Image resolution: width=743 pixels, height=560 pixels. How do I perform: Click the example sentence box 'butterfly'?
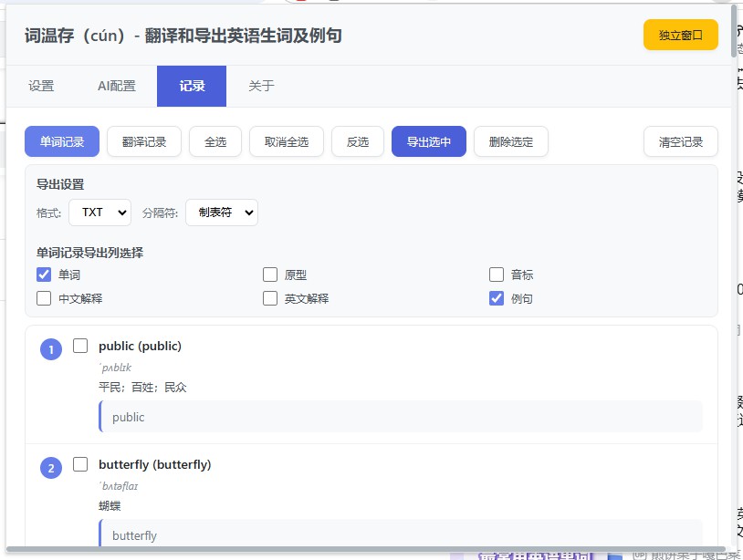click(401, 534)
